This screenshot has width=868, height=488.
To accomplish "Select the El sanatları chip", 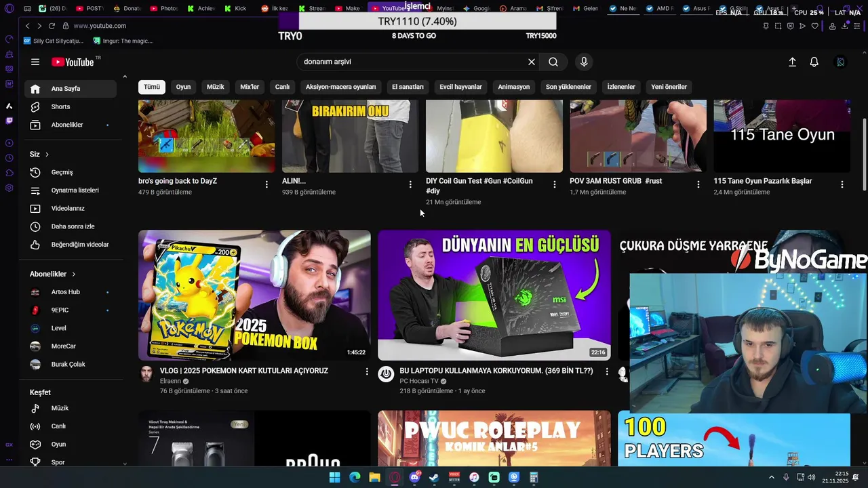I will pyautogui.click(x=408, y=87).
